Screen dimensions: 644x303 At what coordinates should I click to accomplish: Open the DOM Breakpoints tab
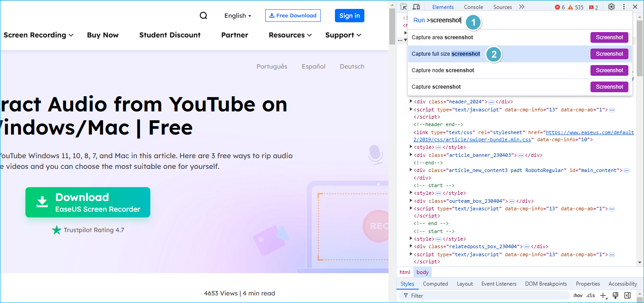(x=546, y=284)
